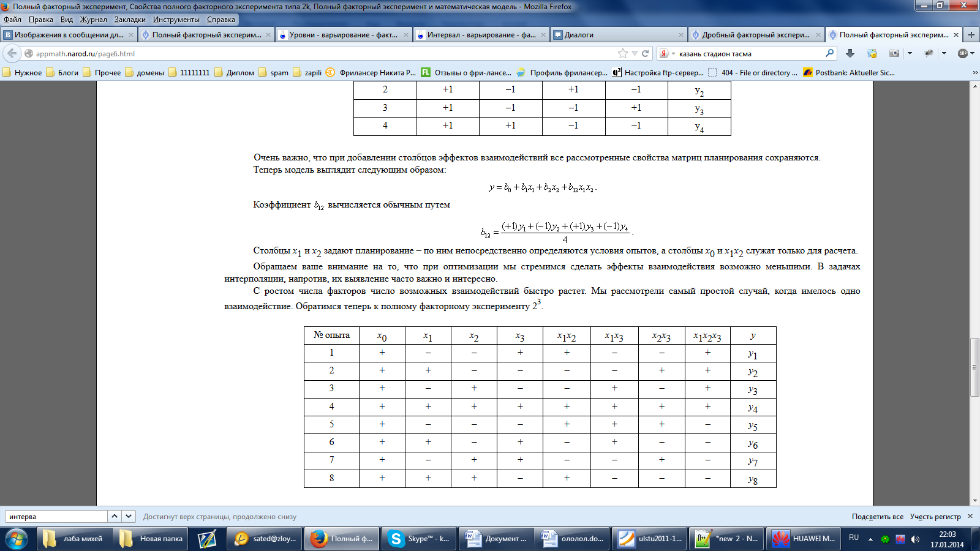The image size is (980, 551).
Task: Open the Windows Start button
Action: coord(17,539)
